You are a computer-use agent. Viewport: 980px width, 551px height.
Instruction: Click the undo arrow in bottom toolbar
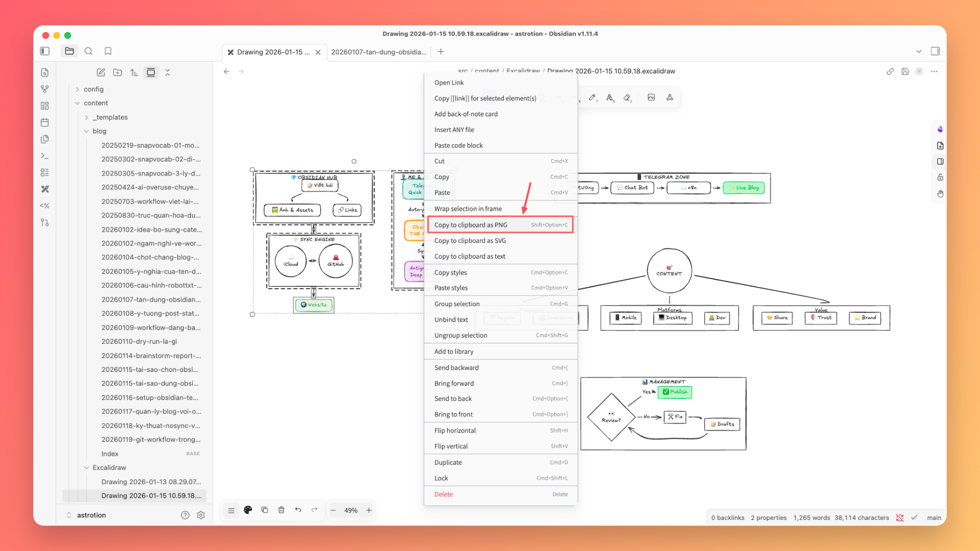(298, 510)
